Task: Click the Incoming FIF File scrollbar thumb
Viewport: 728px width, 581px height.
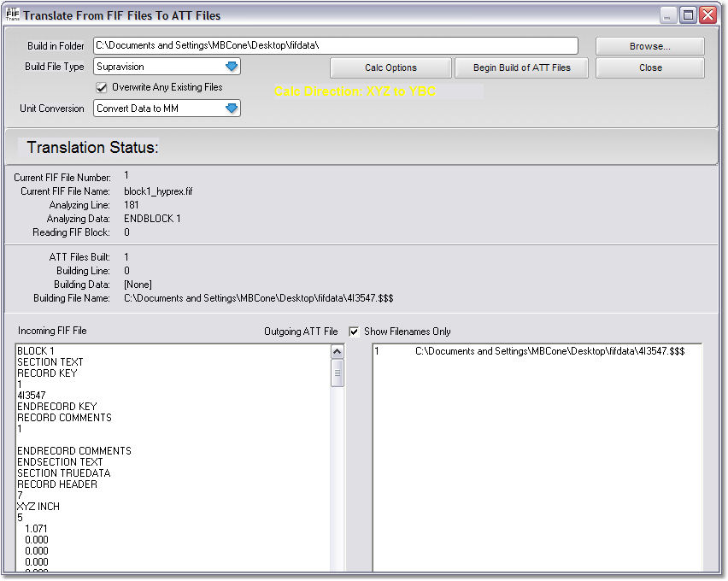Action: (x=338, y=373)
